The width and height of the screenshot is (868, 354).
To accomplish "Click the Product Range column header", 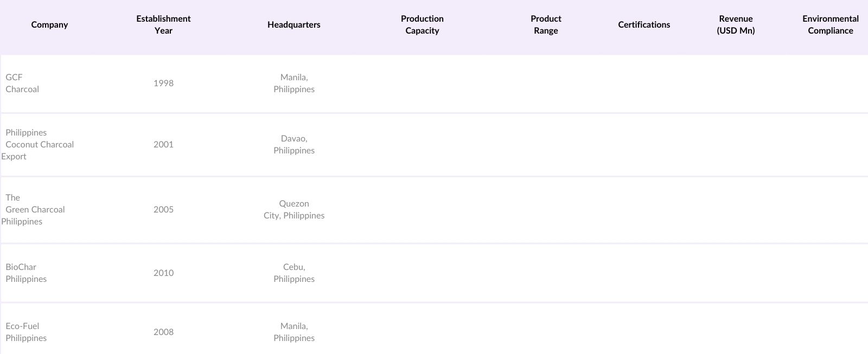I will coord(546,25).
